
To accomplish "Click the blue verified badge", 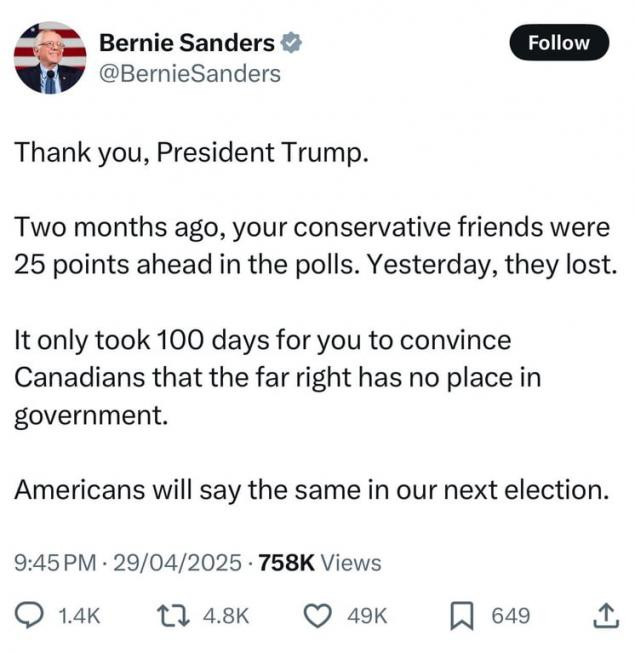I will [291, 42].
